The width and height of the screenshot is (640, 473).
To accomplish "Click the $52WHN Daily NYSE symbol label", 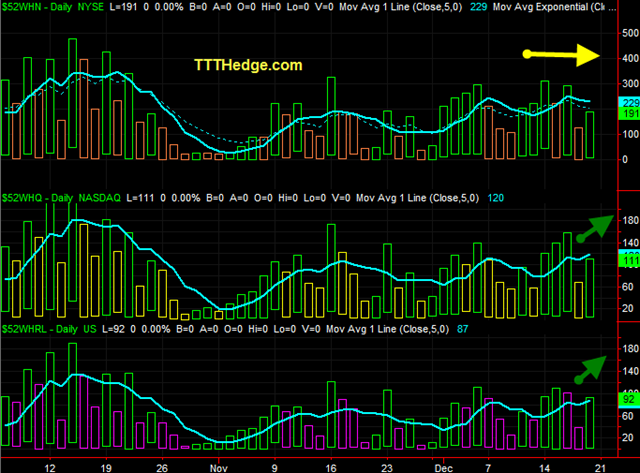I will [53, 7].
